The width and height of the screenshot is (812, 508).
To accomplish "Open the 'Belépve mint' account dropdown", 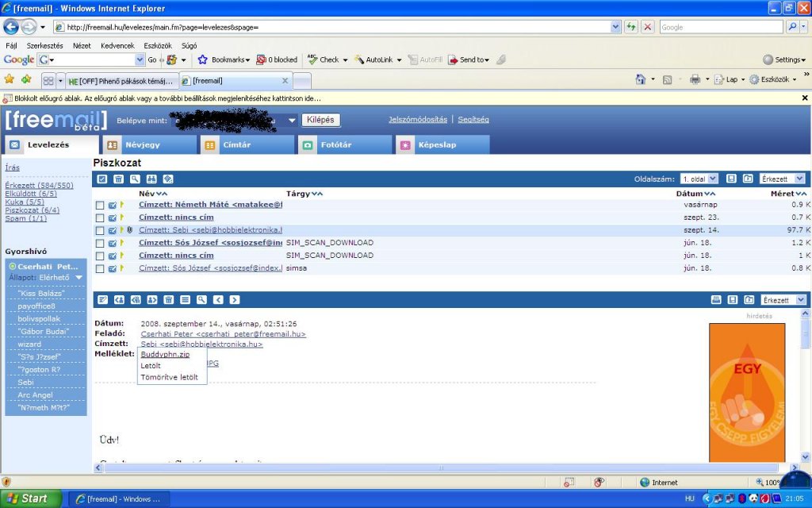I will tap(292, 121).
